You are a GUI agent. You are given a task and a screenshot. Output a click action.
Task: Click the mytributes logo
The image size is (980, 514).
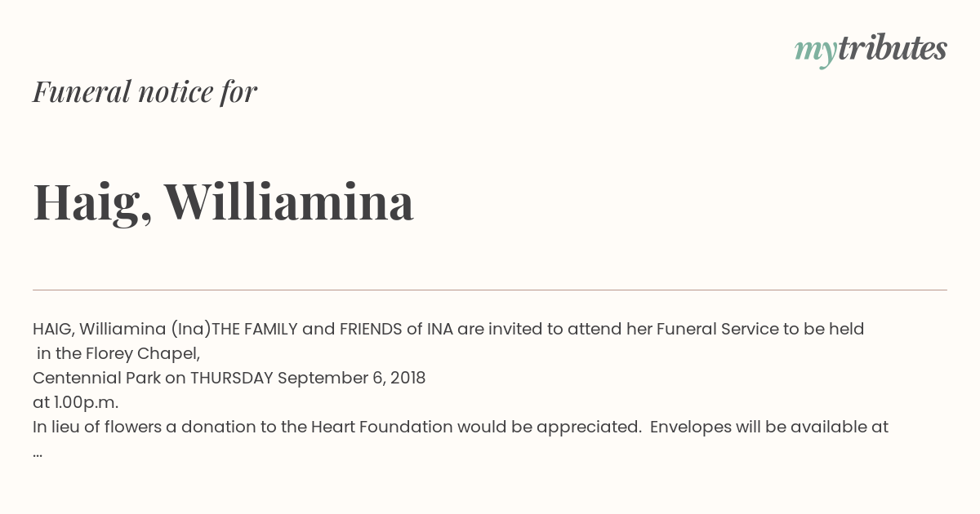pyautogui.click(x=871, y=50)
